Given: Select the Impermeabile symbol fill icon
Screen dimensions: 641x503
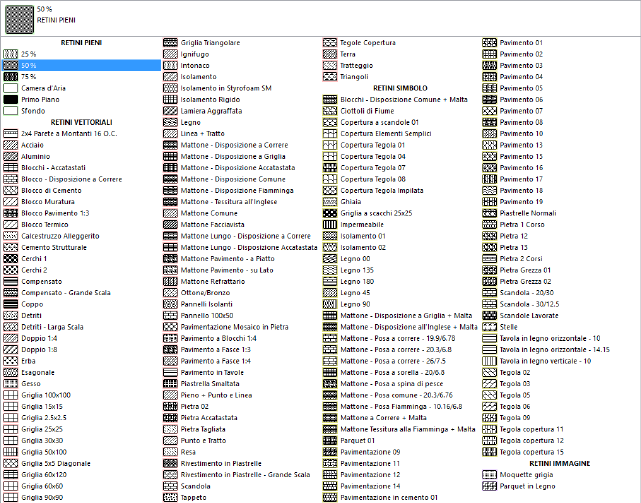Looking at the screenshot, I should (x=329, y=225).
